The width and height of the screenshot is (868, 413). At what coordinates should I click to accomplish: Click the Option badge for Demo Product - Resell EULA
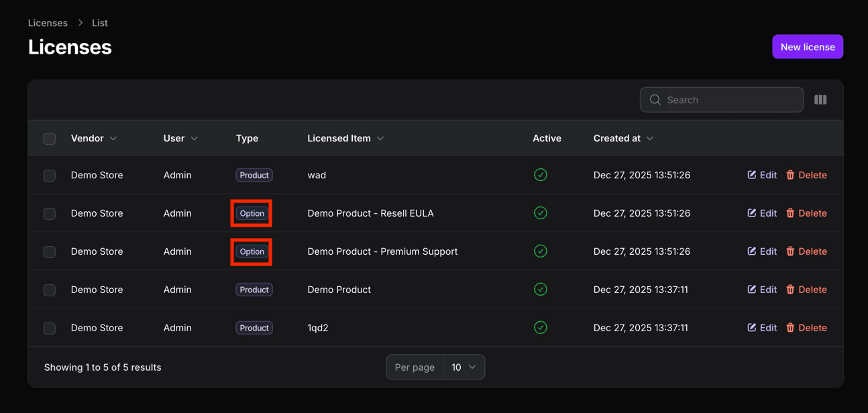pos(251,213)
